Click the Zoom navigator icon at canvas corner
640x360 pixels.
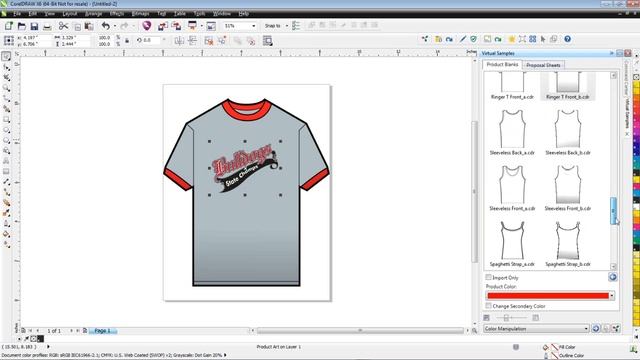(474, 331)
